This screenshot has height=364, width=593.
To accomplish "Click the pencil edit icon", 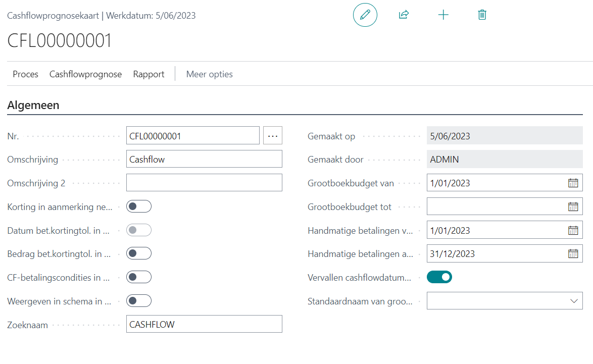I will coord(365,15).
